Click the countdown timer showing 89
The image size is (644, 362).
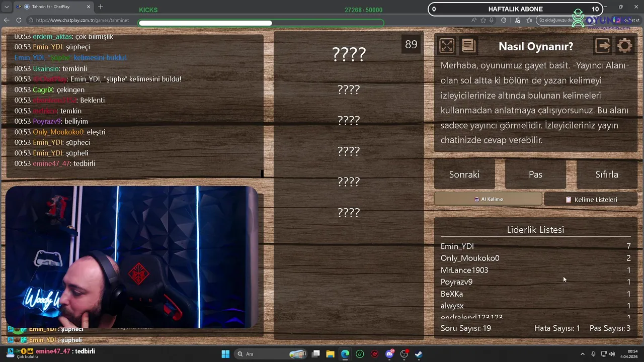411,44
